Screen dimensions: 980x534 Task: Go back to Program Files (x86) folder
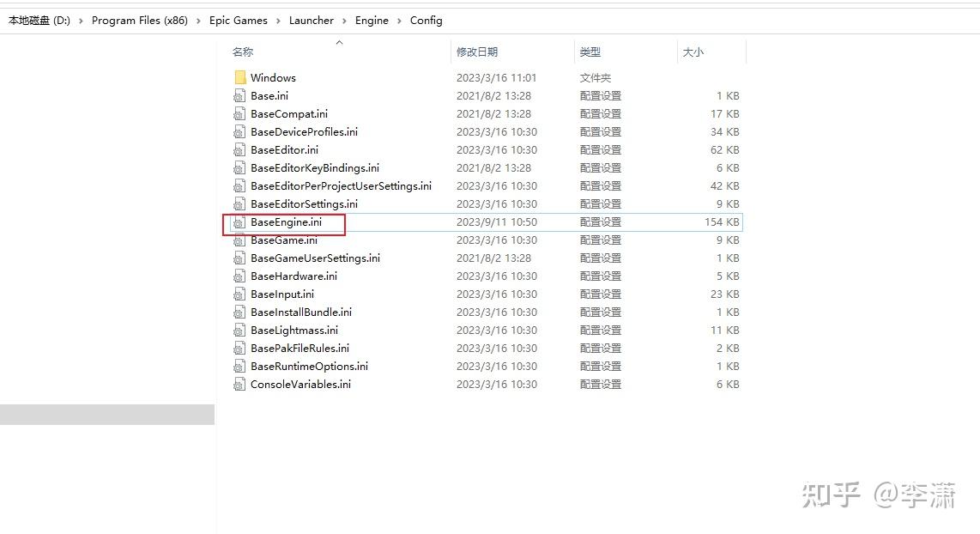click(x=140, y=20)
